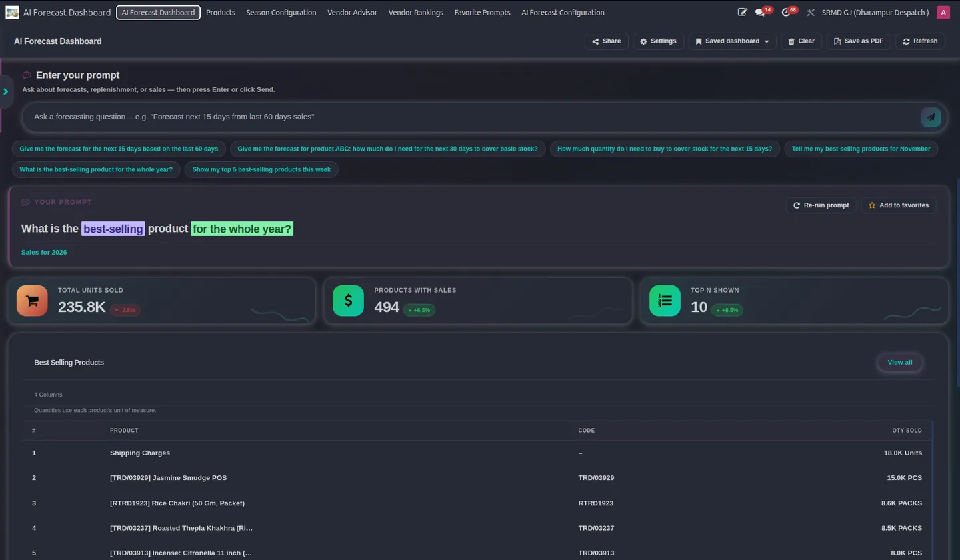Open the Saved dashboard dropdown
The width and height of the screenshot is (960, 560).
click(x=732, y=41)
